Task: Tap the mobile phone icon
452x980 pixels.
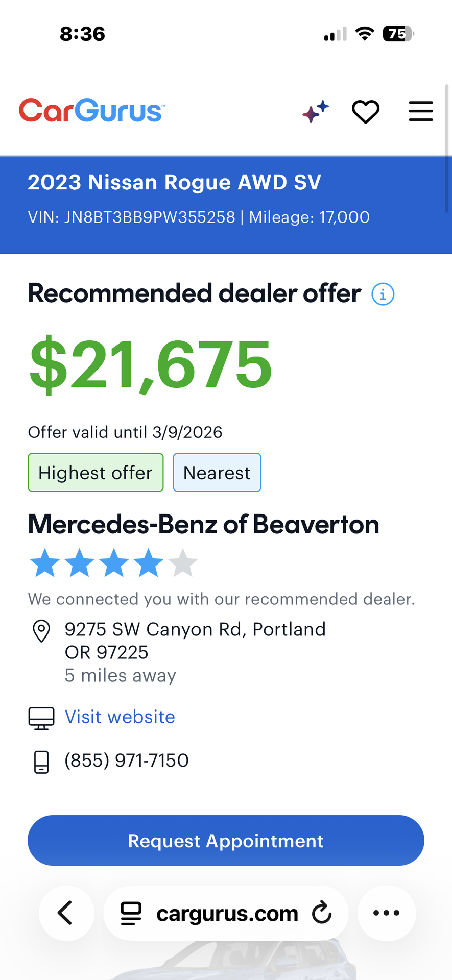Action: click(41, 762)
